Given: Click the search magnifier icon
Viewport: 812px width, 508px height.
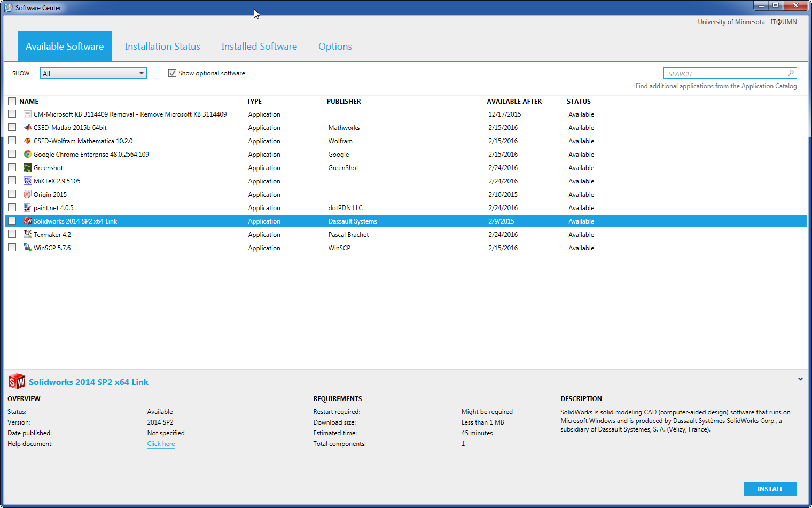Looking at the screenshot, I should (x=791, y=73).
